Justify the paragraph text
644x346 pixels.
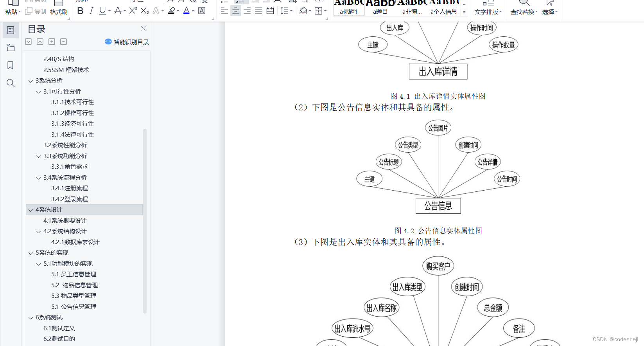(x=258, y=11)
